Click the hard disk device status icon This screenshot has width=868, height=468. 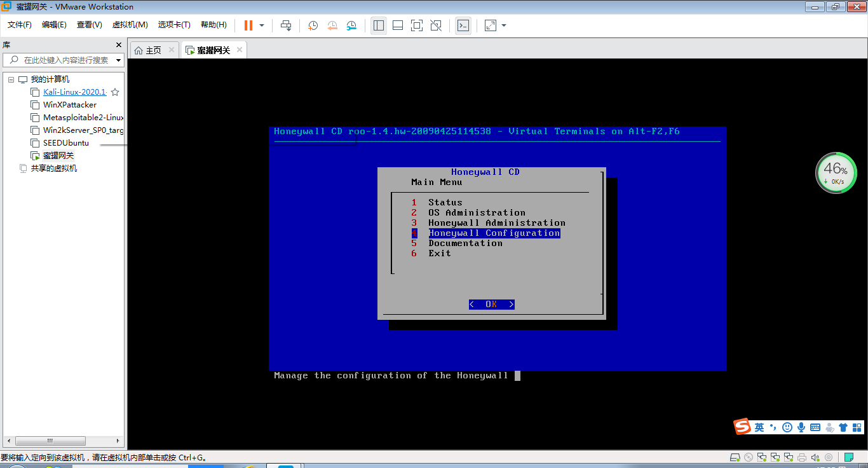[735, 457]
